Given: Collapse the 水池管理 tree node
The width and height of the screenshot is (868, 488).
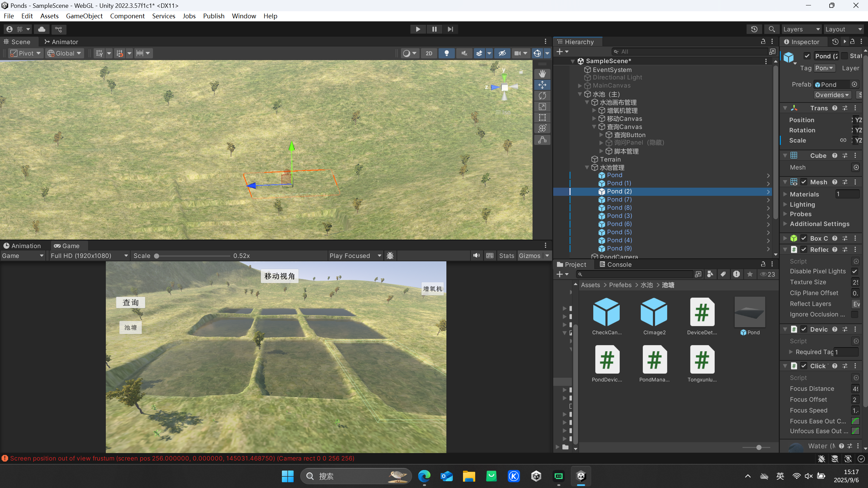Looking at the screenshot, I should [587, 167].
